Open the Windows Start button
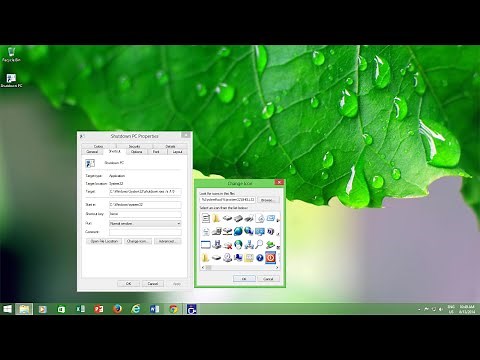Image resolution: width=480 pixels, height=360 pixels. click(x=7, y=309)
